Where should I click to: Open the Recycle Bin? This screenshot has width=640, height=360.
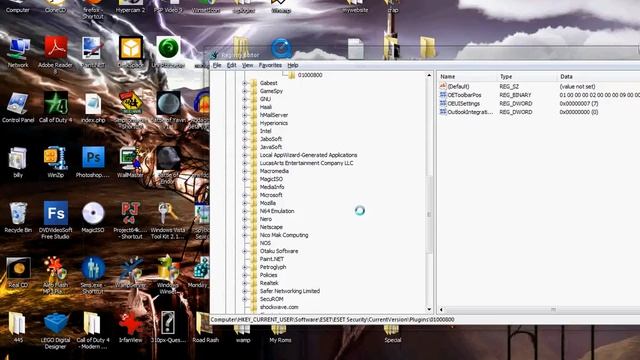[x=18, y=213]
